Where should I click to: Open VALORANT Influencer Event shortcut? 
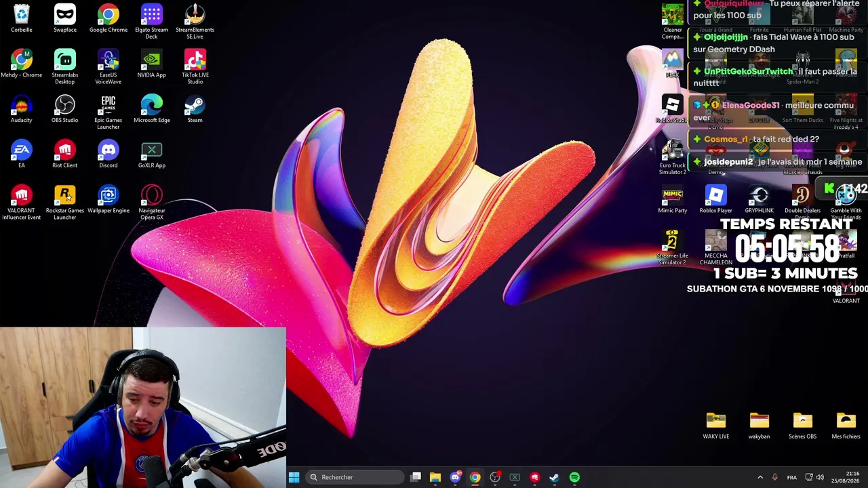click(x=22, y=203)
